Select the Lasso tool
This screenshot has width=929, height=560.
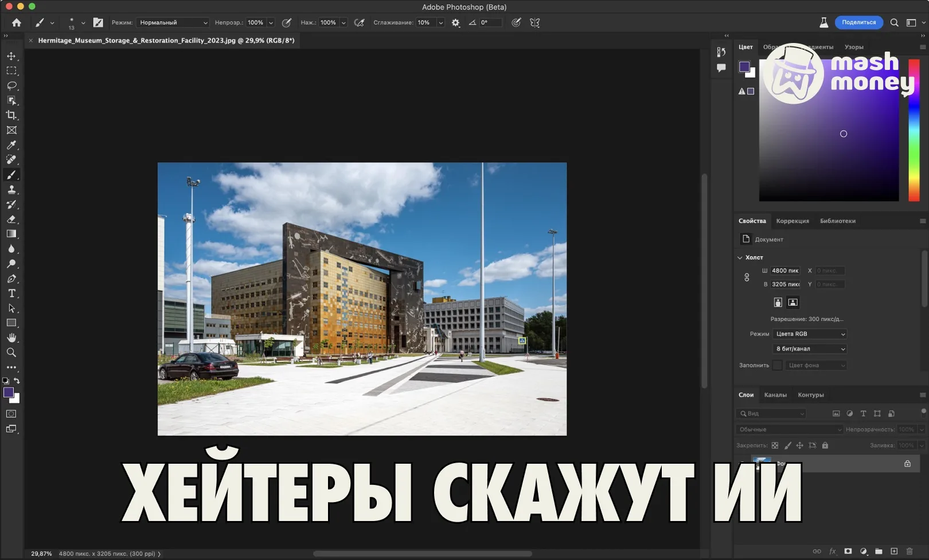11,85
